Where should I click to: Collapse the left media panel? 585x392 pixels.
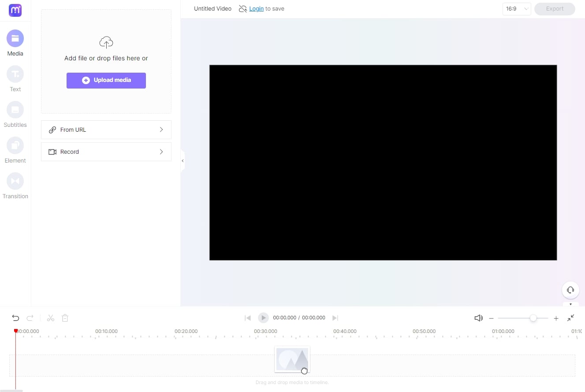coord(183,161)
